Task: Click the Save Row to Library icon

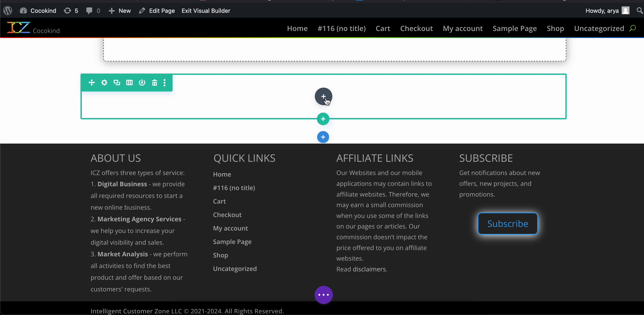Action: [x=142, y=82]
